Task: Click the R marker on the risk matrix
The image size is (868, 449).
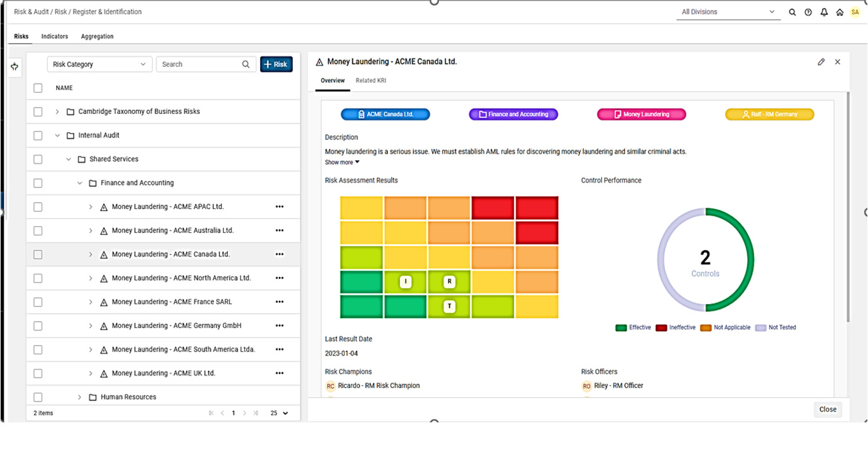Action: [x=450, y=281]
